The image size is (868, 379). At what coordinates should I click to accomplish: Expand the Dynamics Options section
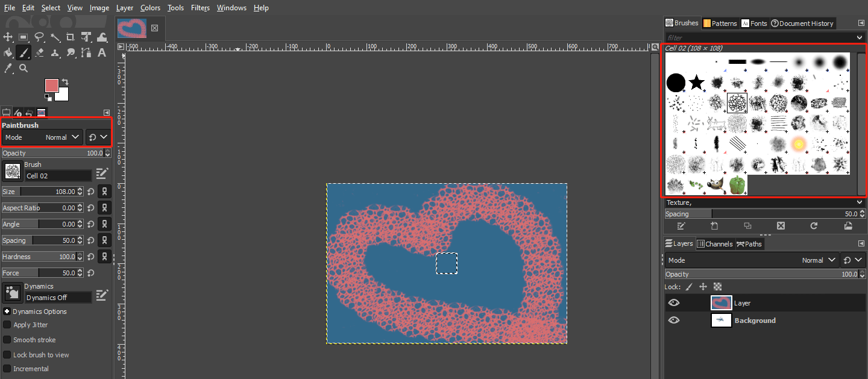click(x=6, y=312)
